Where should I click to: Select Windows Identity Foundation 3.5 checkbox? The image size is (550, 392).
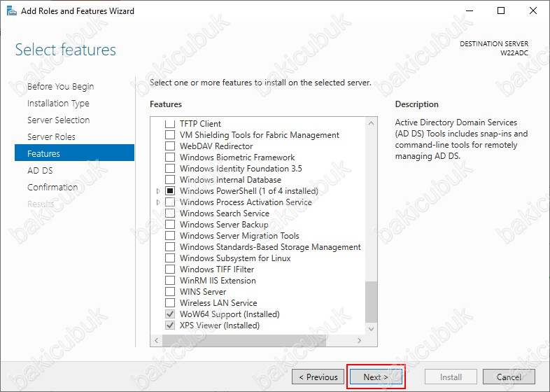click(x=170, y=169)
